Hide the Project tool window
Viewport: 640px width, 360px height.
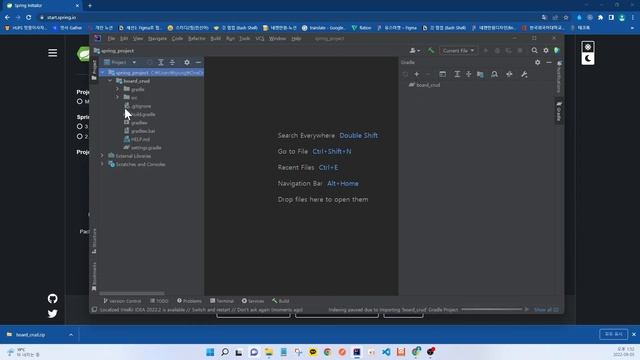pos(198,62)
